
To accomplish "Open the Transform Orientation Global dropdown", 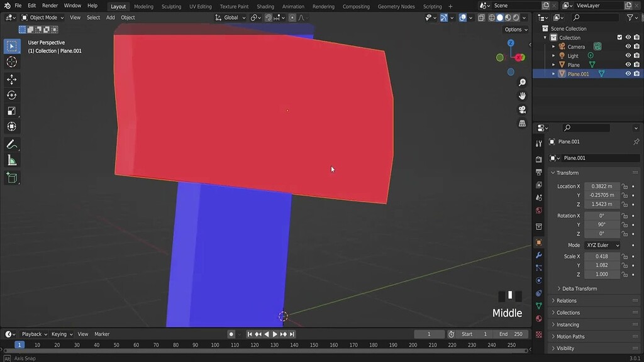I will coord(230,18).
